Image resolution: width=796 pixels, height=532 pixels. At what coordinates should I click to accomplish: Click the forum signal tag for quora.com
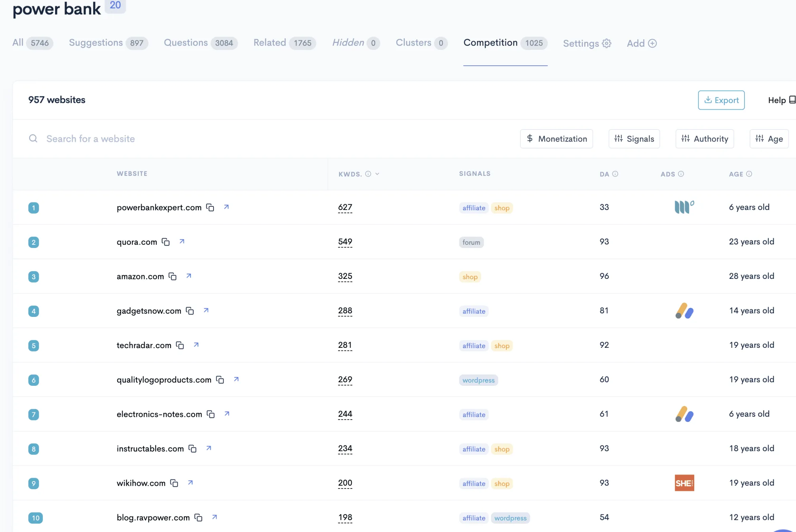471,242
